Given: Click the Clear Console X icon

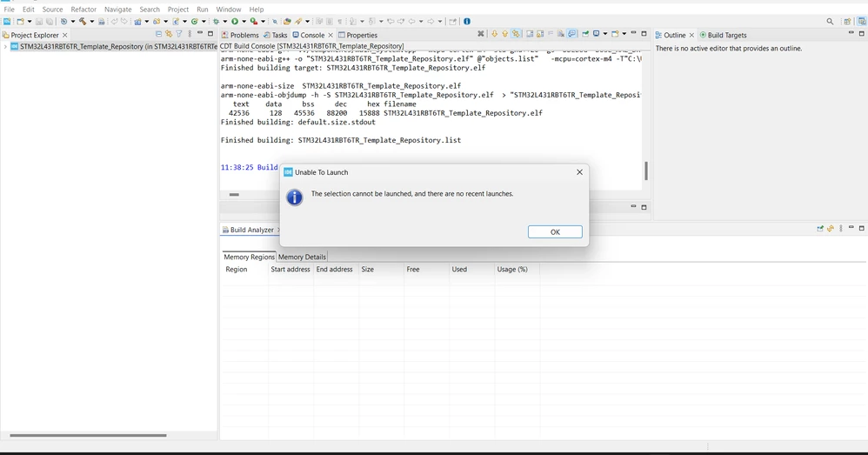Looking at the screenshot, I should 480,34.
